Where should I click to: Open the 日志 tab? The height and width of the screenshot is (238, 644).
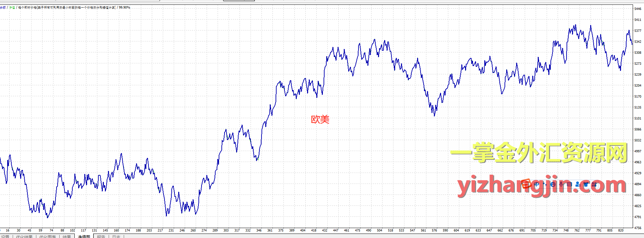tap(117, 236)
